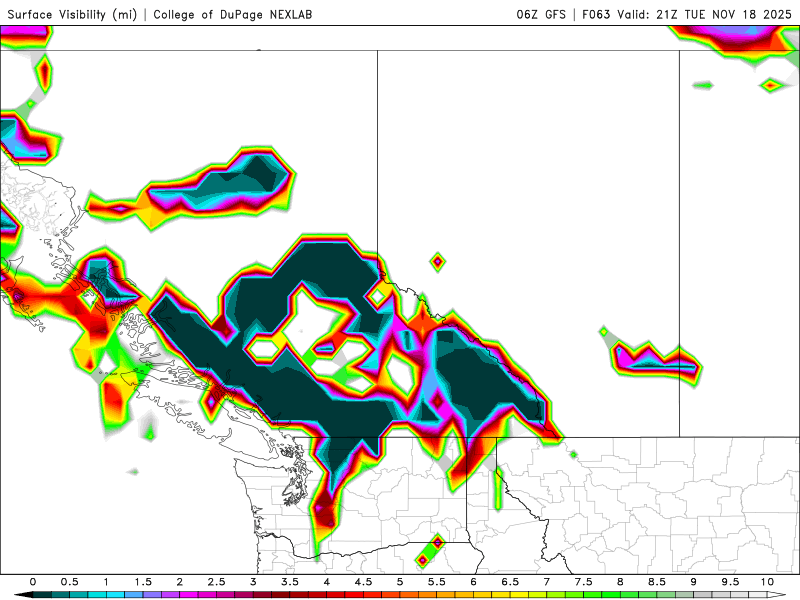Click the '0' label on the color scale
The width and height of the screenshot is (800, 600).
33,582
